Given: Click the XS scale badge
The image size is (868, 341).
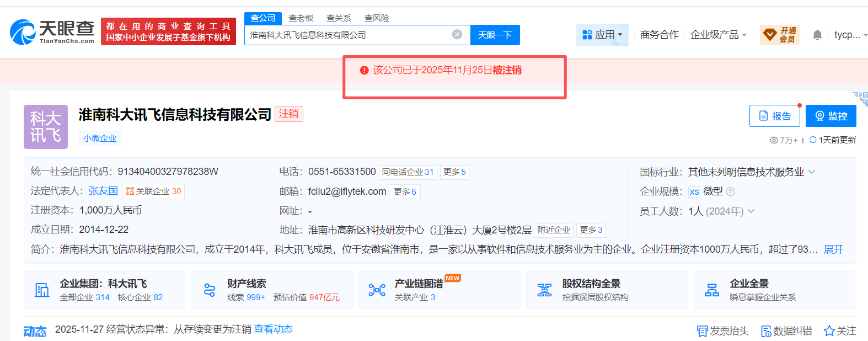Looking at the screenshot, I should tap(694, 191).
